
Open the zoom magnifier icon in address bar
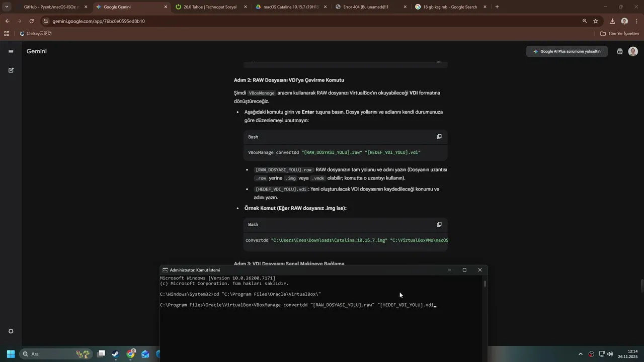click(x=585, y=21)
